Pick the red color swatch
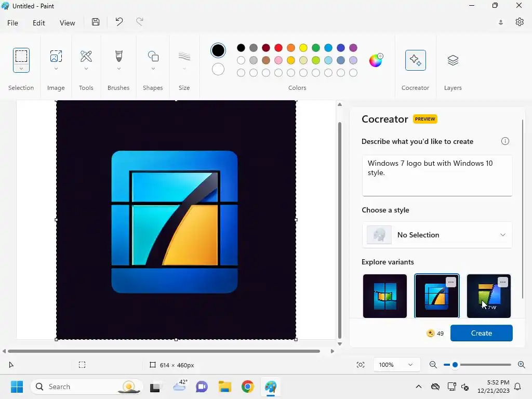 (x=278, y=48)
